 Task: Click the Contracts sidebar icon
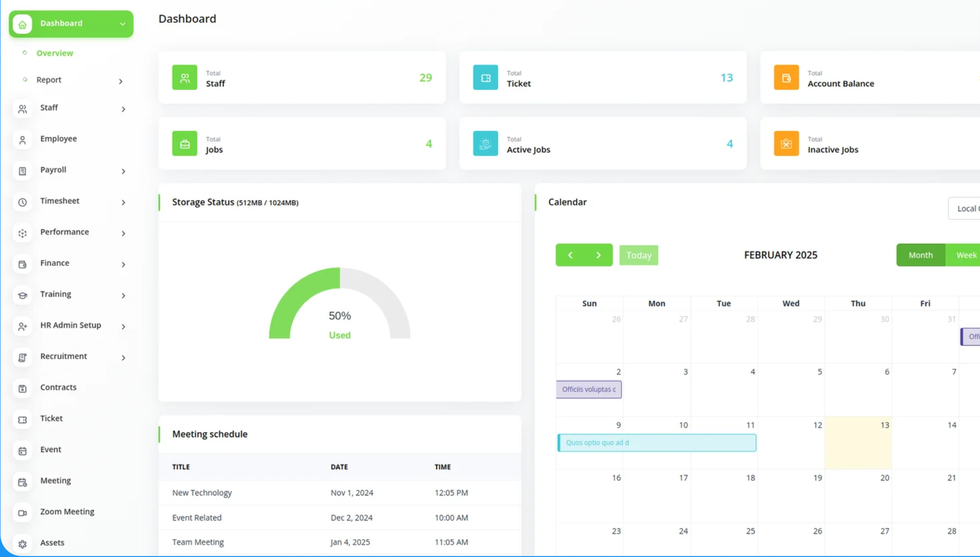point(23,389)
